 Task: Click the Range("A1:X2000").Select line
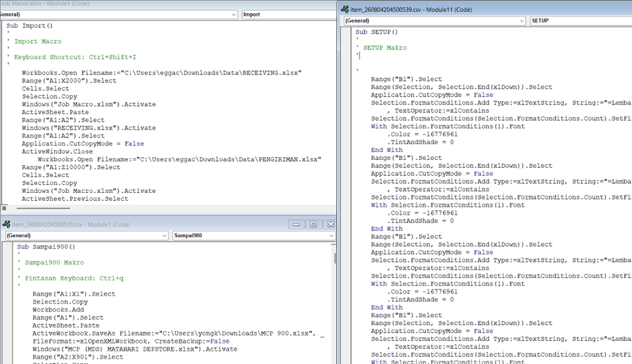tap(69, 80)
